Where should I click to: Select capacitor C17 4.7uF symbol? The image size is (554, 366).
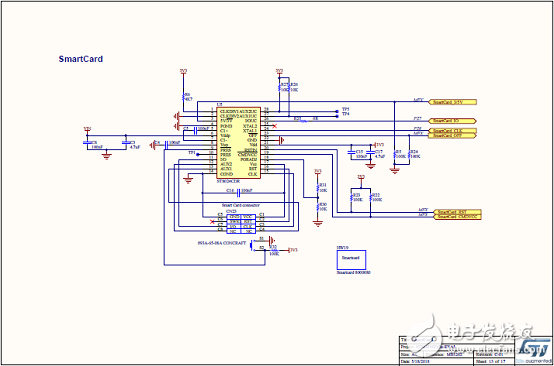(x=370, y=153)
